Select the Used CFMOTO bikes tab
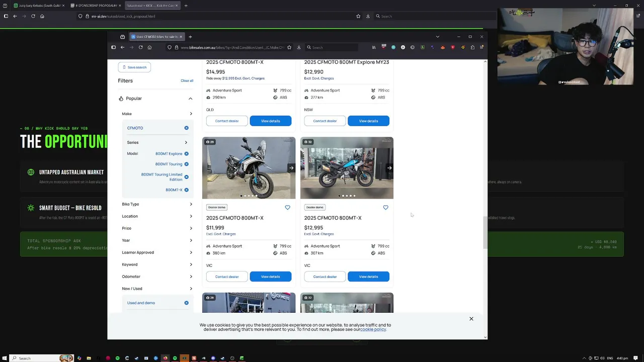This screenshot has height=362, width=644. (156, 37)
